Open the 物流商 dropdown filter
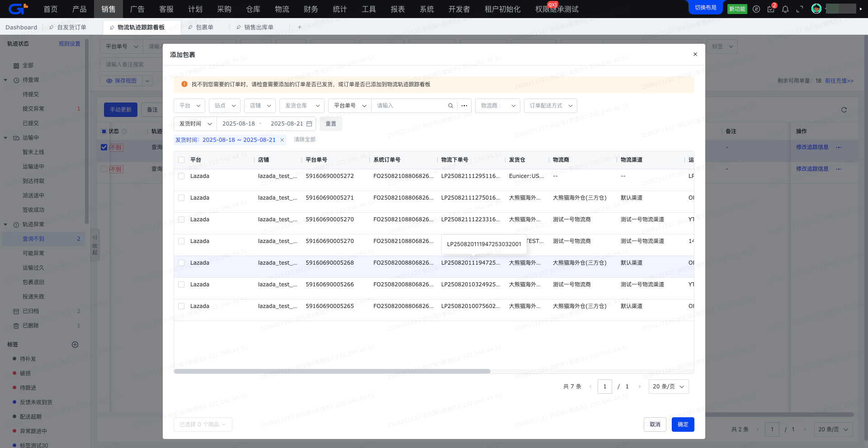 pyautogui.click(x=498, y=106)
